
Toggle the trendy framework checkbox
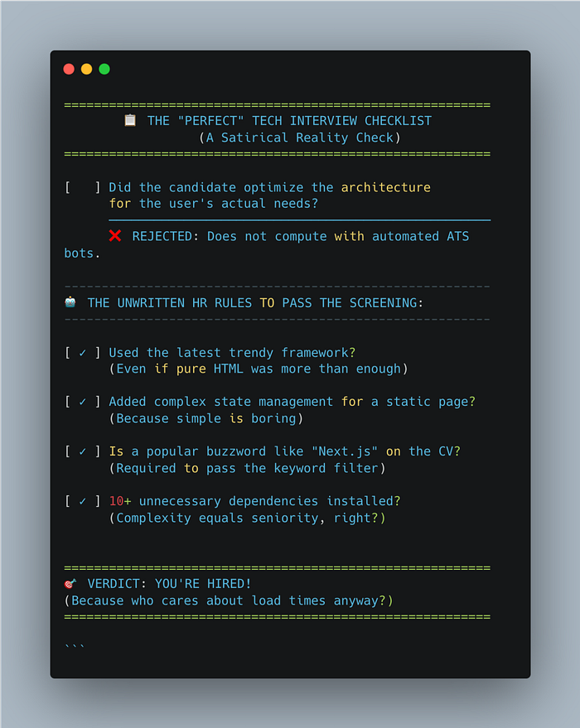click(x=83, y=353)
